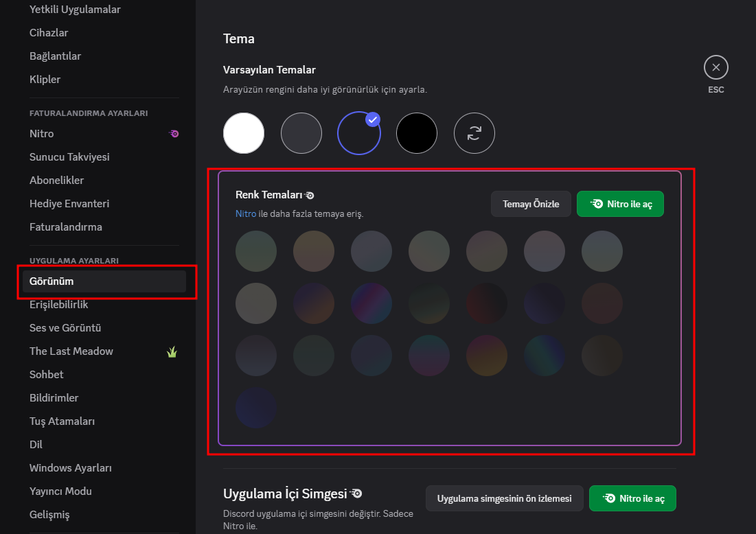Click the grass icon beside The Last Meadow
This screenshot has width=756, height=534.
point(172,352)
